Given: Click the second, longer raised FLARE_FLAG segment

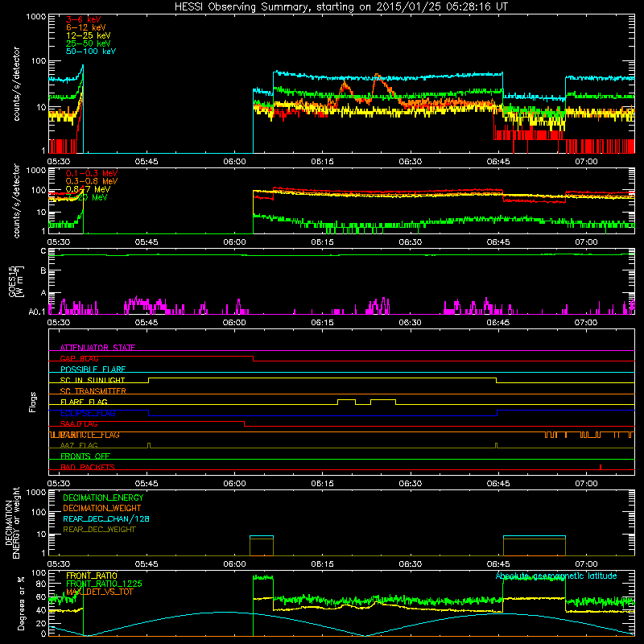Looking at the screenshot, I should pyautogui.click(x=383, y=400).
